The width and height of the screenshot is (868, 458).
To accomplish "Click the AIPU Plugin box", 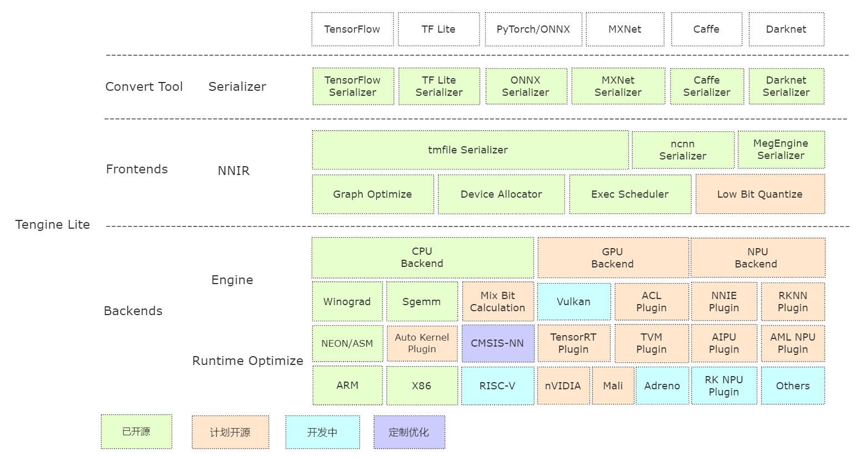I will click(724, 343).
